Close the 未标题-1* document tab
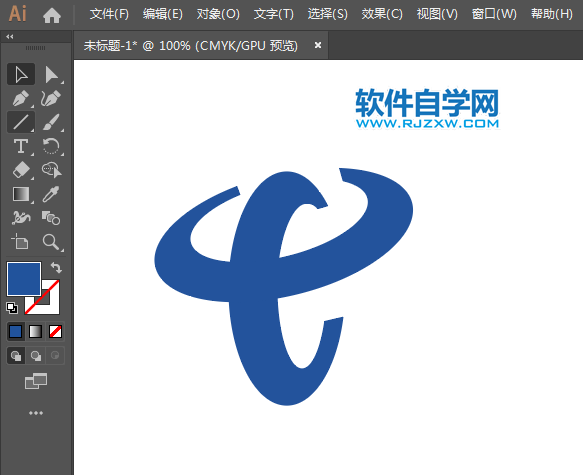 (318, 45)
